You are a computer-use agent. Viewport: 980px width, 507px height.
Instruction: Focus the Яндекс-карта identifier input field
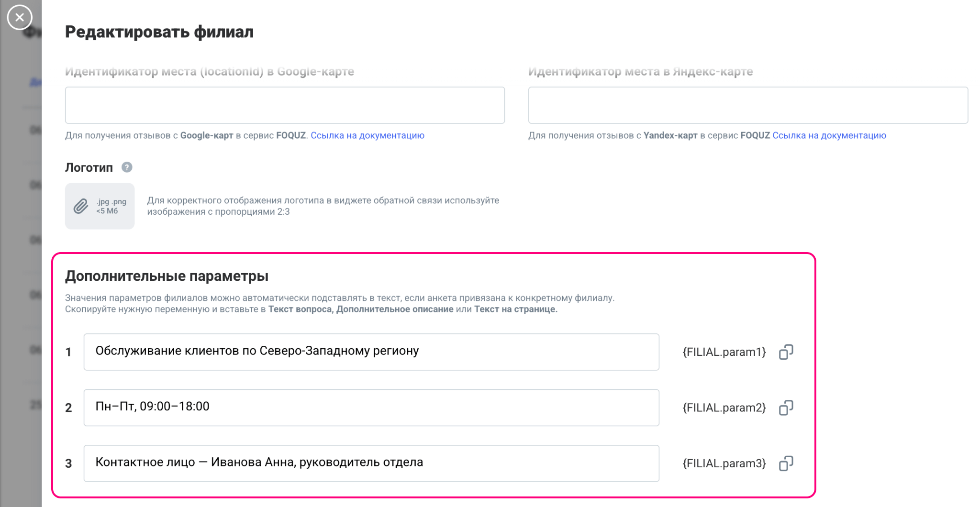tap(747, 105)
